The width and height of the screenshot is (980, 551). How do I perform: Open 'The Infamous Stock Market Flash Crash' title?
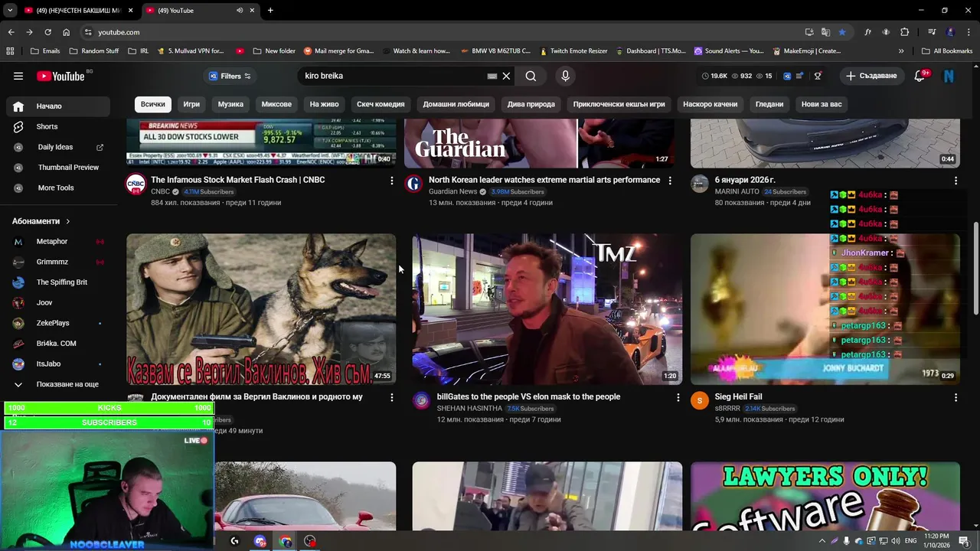(x=237, y=180)
